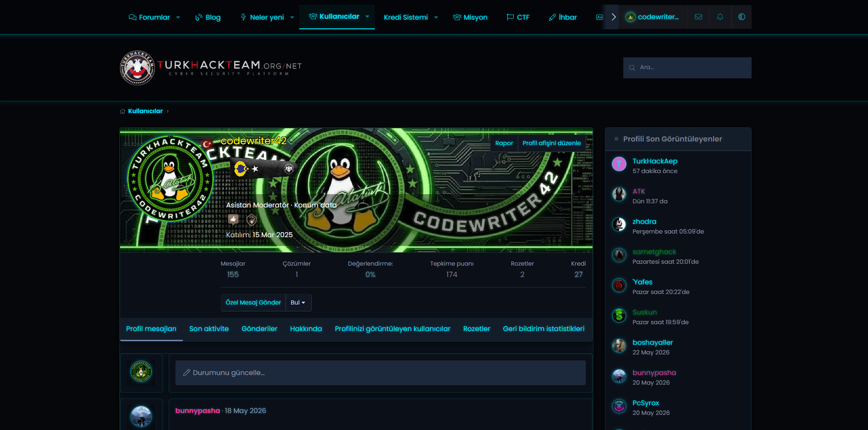Expand the Neler yeni dropdown arrow

pyautogui.click(x=292, y=17)
